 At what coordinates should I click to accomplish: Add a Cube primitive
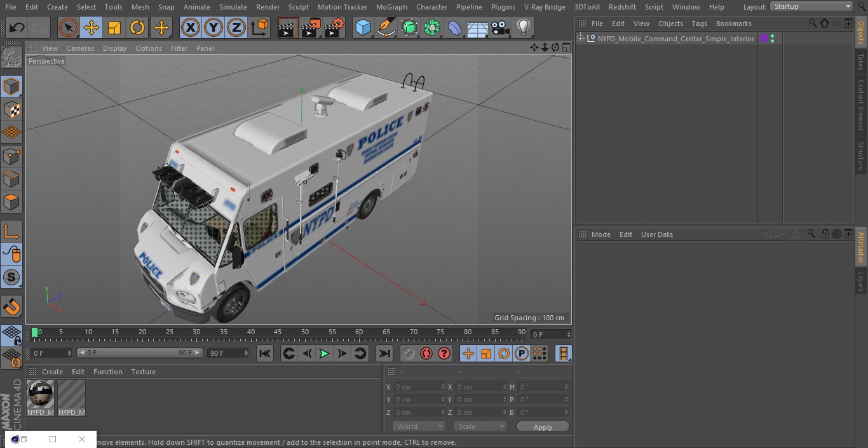363,27
